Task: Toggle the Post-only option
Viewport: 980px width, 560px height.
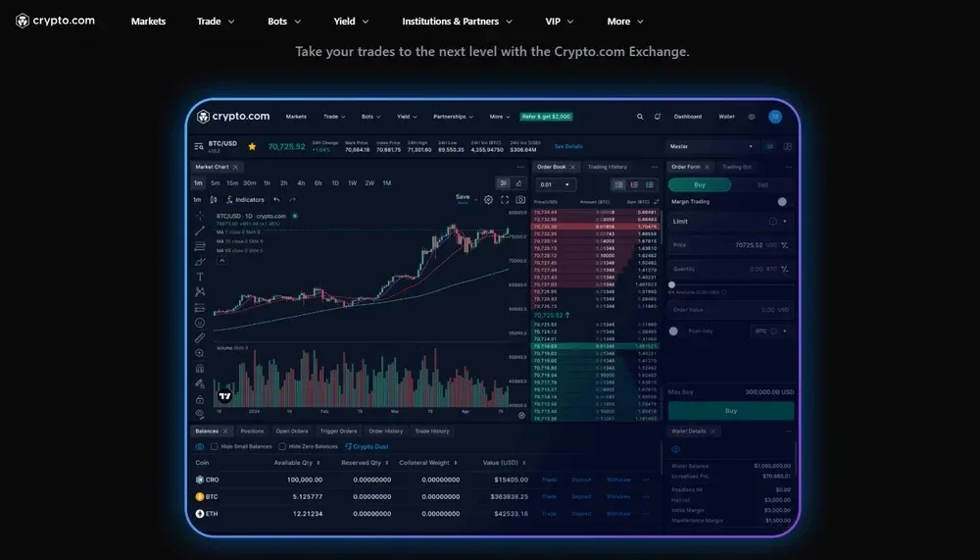Action: pos(674,331)
